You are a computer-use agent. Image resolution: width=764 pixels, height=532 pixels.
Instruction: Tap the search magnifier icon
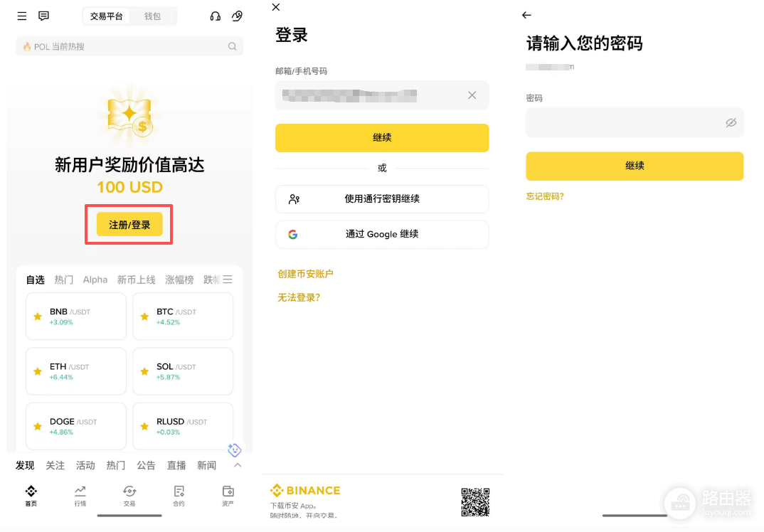pos(233,46)
